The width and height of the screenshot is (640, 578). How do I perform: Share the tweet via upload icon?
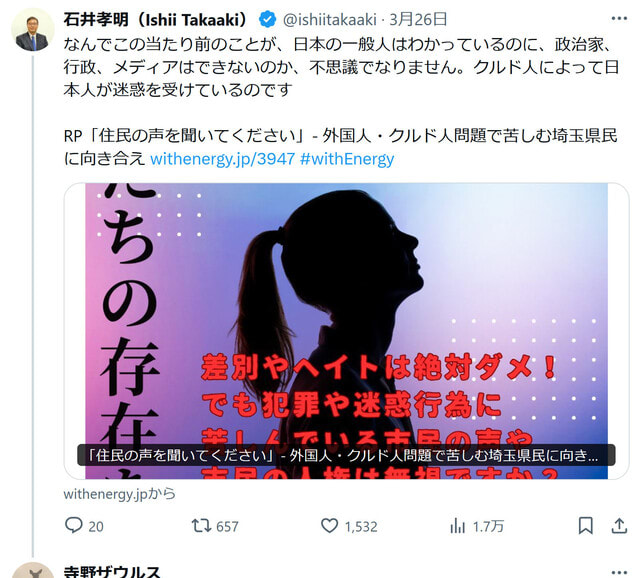619,526
